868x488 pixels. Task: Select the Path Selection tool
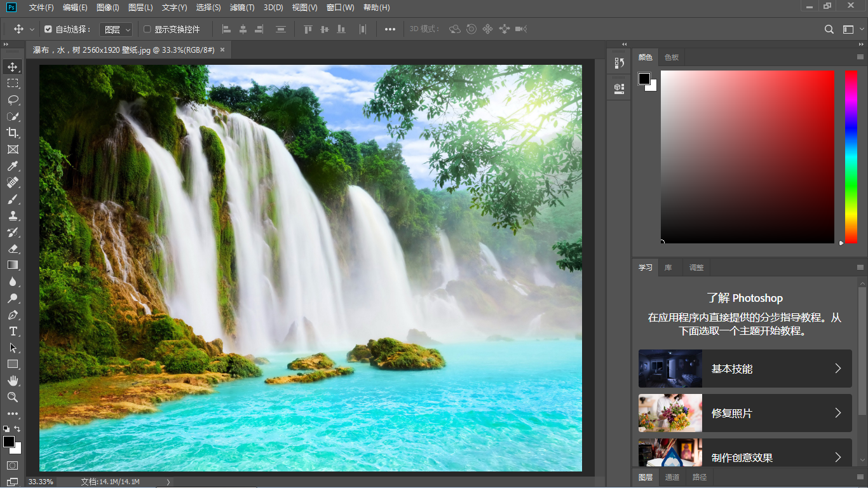click(13, 348)
